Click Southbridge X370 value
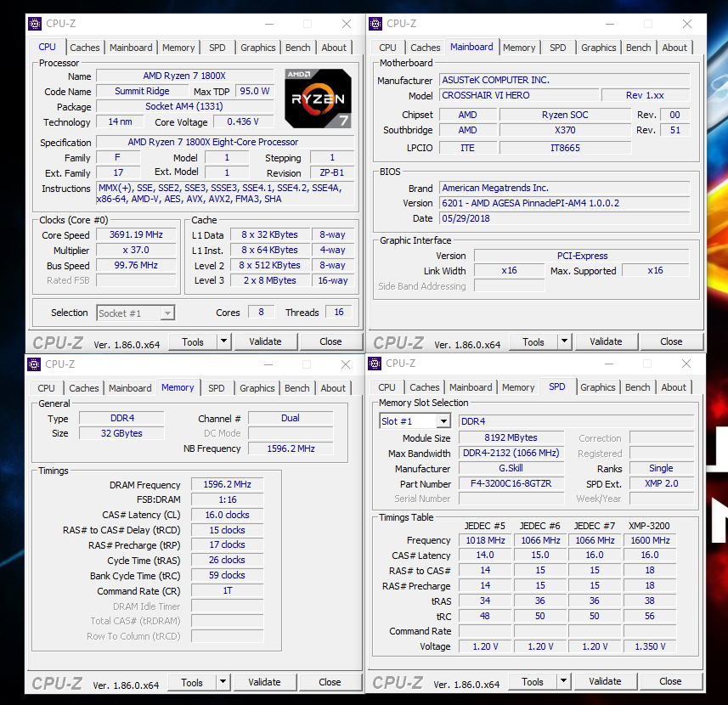Screen dimensions: 728x705 point(565,130)
